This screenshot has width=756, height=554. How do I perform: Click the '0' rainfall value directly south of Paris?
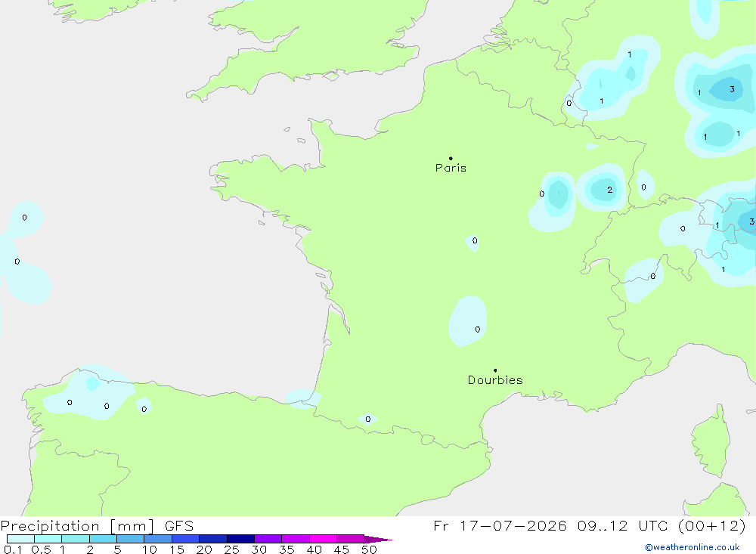click(x=475, y=240)
